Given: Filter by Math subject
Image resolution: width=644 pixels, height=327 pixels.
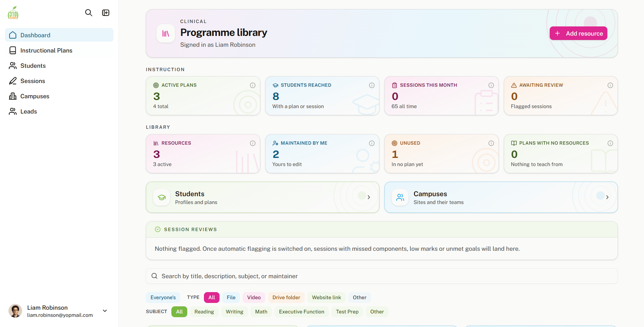Looking at the screenshot, I should (261, 312).
